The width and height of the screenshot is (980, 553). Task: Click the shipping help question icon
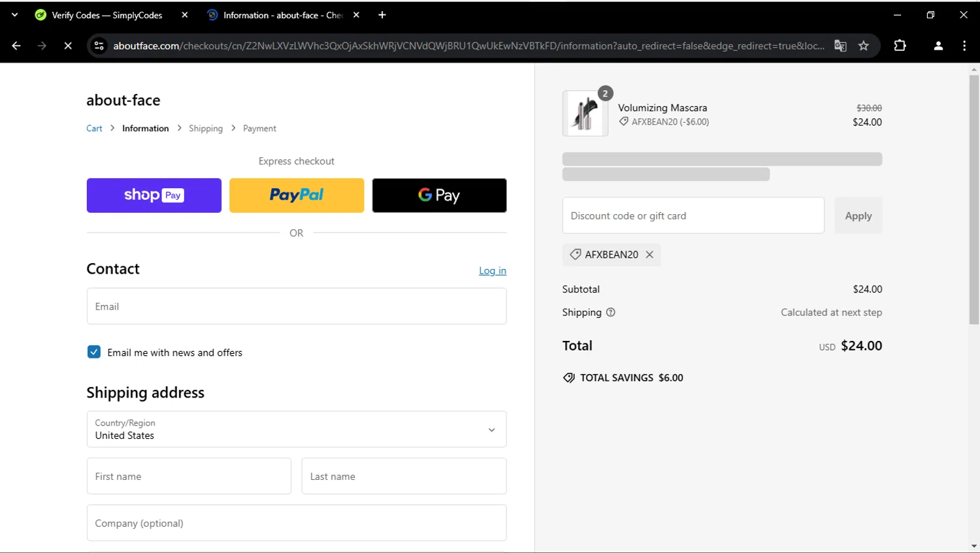[611, 312]
